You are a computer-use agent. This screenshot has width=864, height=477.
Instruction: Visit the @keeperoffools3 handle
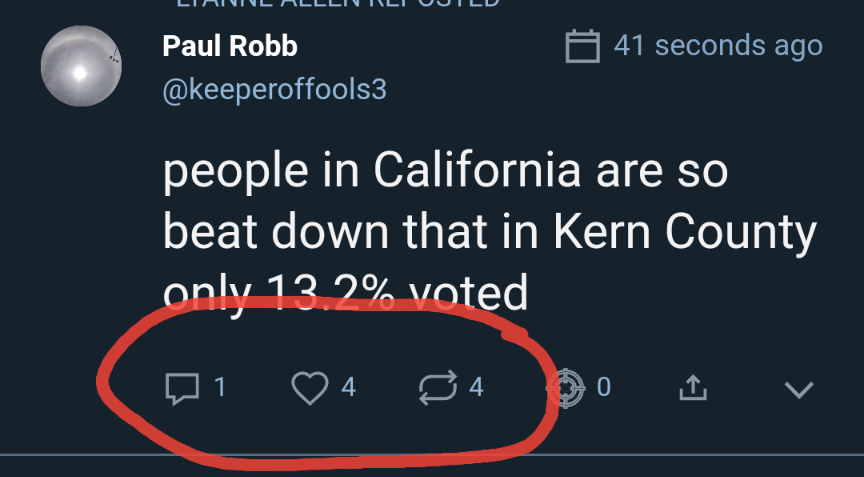point(273,90)
